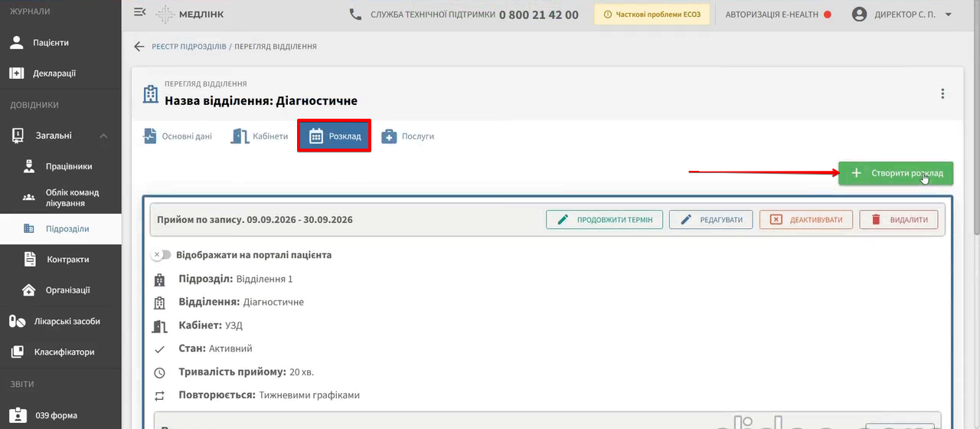Click Продовжити термін button
980x429 pixels.
point(604,219)
